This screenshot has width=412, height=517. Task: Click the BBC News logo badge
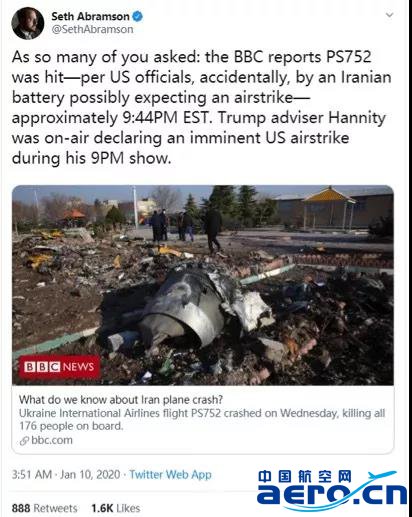coord(59,367)
